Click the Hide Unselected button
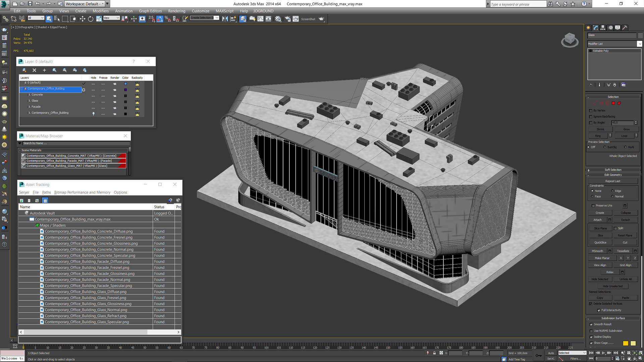The height and width of the screenshot is (362, 644). tap(612, 287)
